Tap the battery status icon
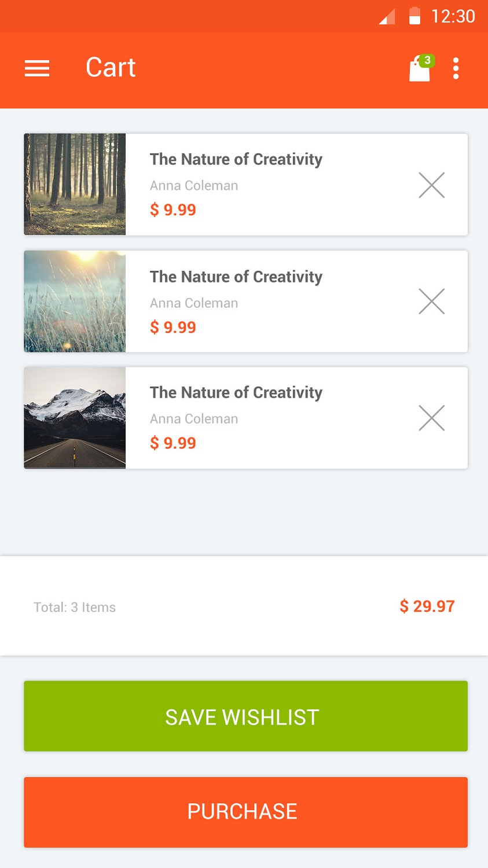 pyautogui.click(x=414, y=16)
